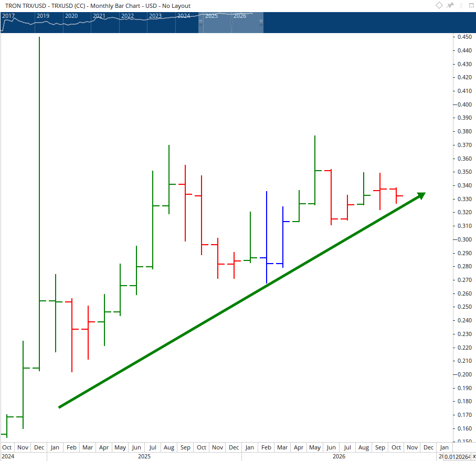Click the Apr 2025 month label
The width and height of the screenshot is (476, 461).
coord(104,447)
